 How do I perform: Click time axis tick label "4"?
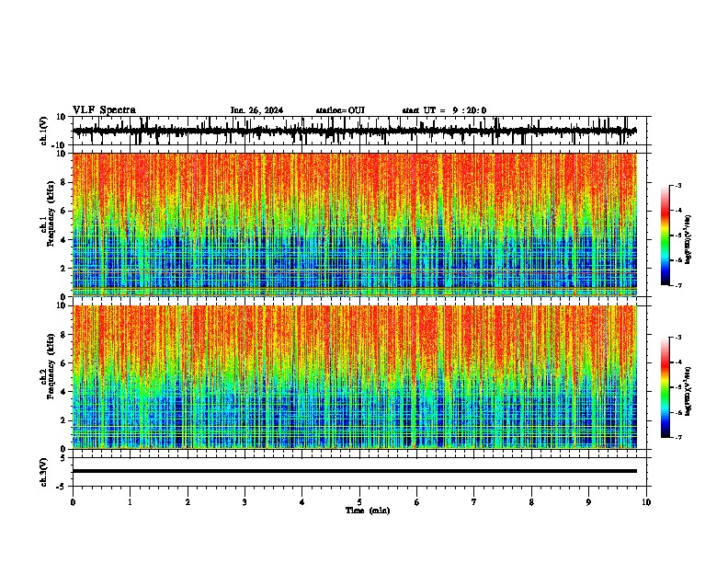click(x=302, y=502)
